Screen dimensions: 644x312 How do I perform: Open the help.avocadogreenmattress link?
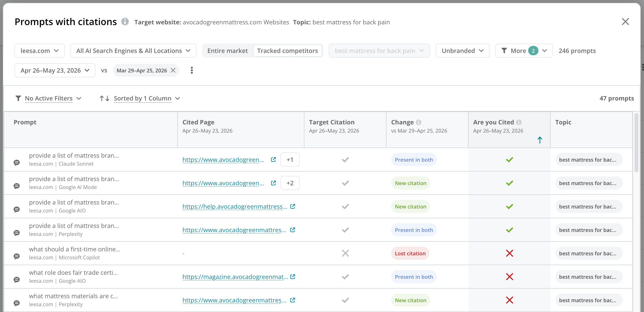click(x=235, y=207)
